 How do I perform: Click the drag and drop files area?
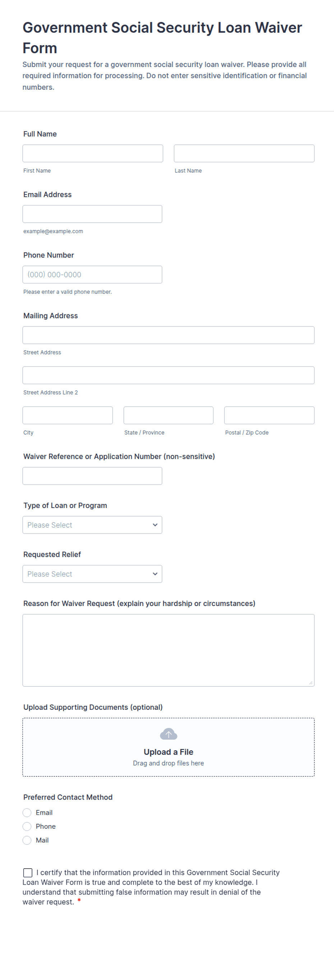(168, 747)
